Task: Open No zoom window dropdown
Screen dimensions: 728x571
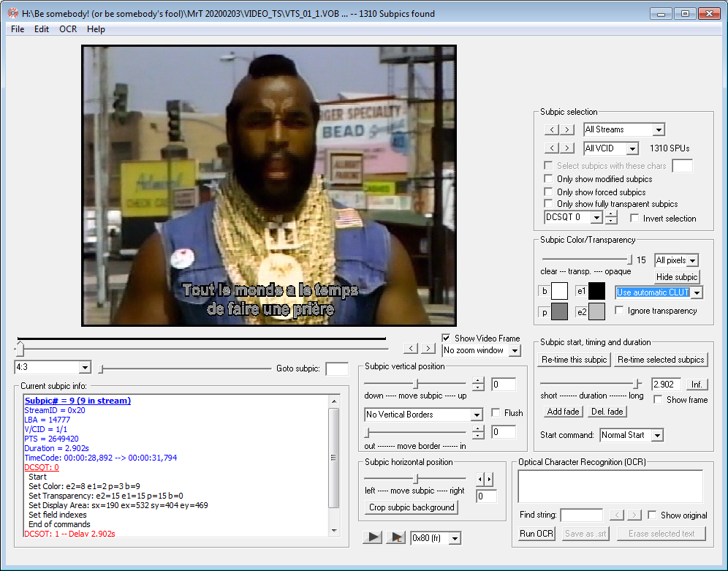Action: pos(515,350)
